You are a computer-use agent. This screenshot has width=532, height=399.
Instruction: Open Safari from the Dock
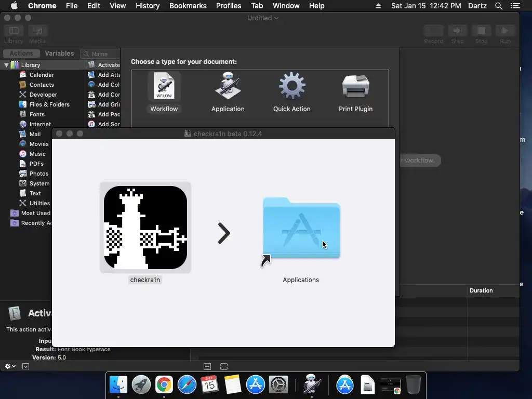187,385
